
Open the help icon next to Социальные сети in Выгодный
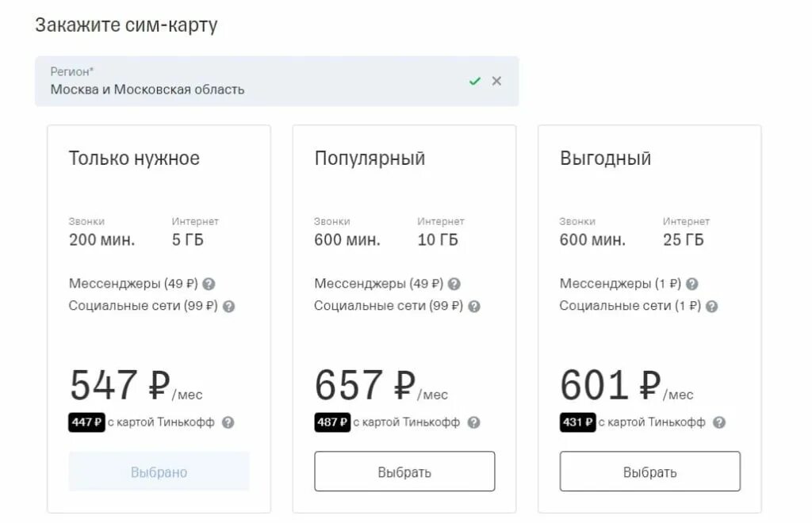(711, 306)
